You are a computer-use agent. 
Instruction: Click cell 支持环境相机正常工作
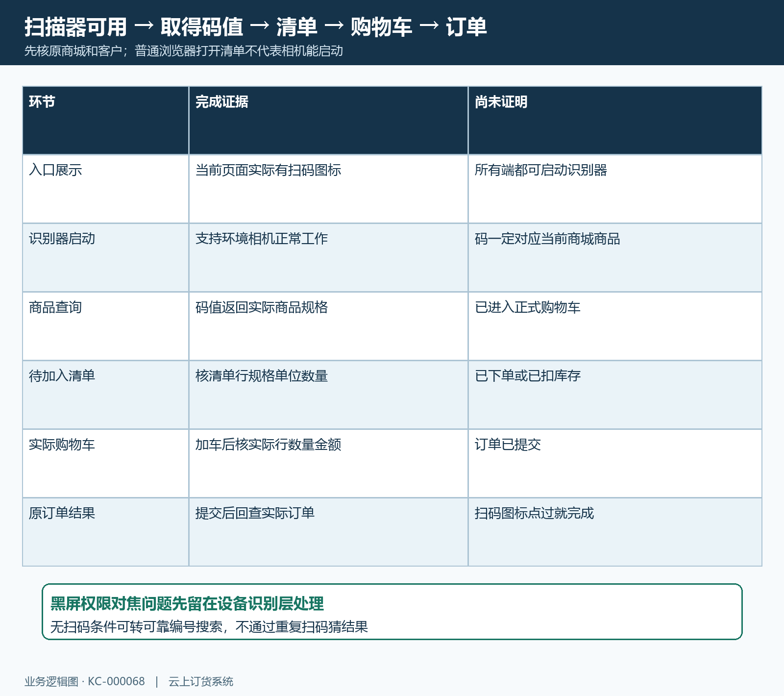(328, 258)
